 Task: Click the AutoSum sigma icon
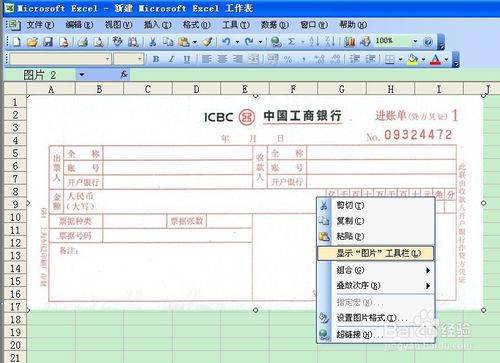292,42
